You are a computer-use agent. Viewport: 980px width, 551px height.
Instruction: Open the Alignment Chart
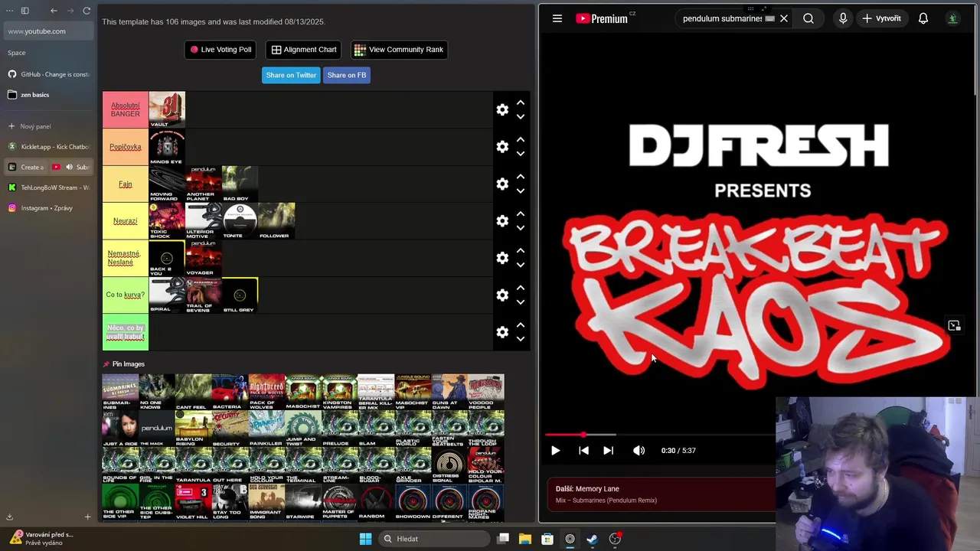click(x=304, y=50)
